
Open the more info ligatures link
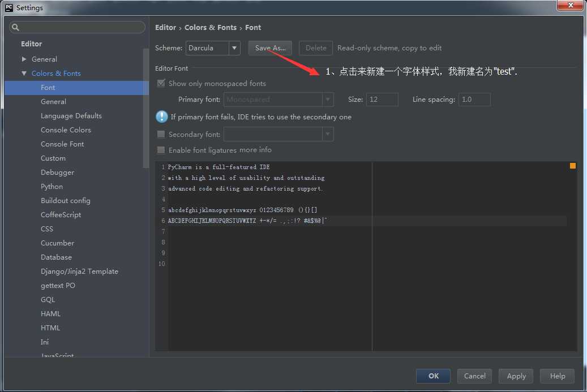click(255, 150)
